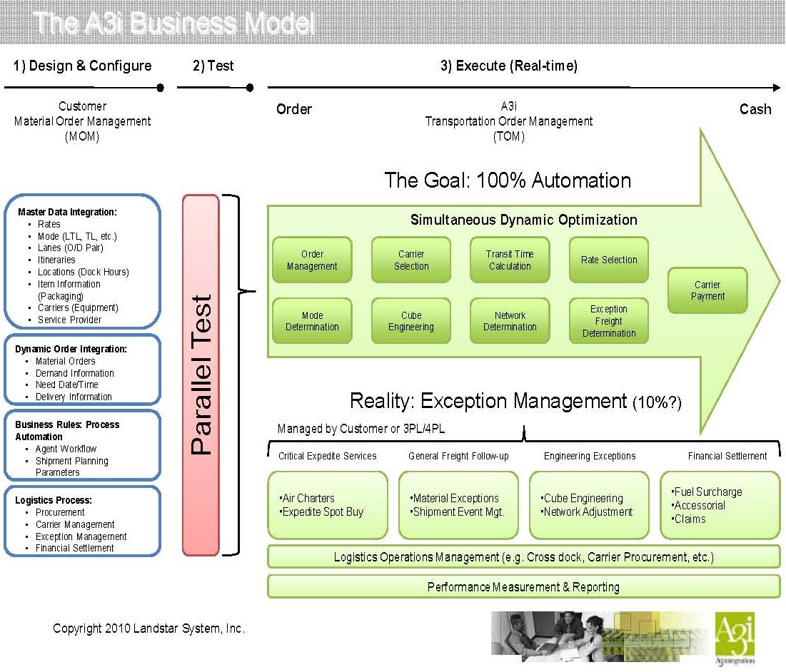Click the "Carrier Management" bullet
The width and height of the screenshot is (786, 672).
click(75, 524)
